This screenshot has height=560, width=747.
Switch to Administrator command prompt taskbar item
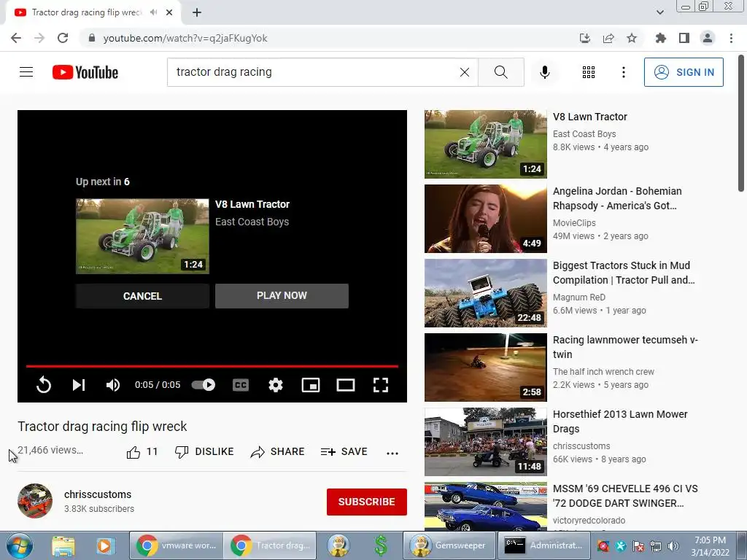coord(543,545)
